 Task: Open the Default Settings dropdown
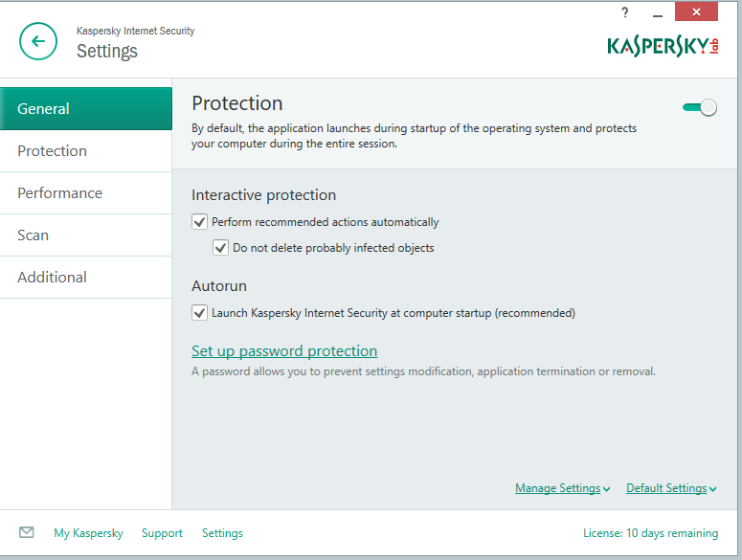[x=671, y=488]
